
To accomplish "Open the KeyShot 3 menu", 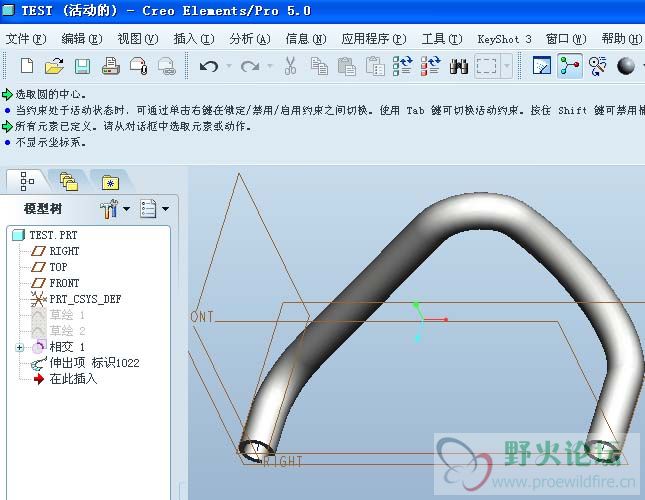I will coord(504,39).
